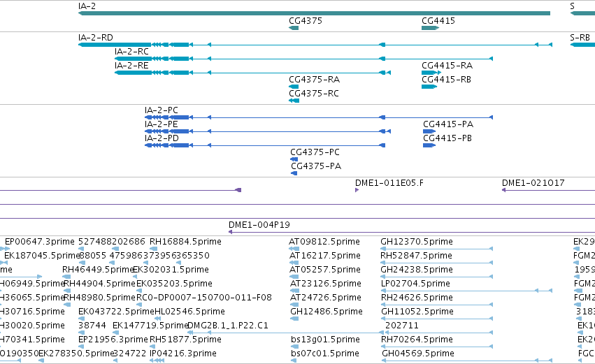Click the RH70264.5prime EST label
The image size is (595, 364).
[417, 340]
